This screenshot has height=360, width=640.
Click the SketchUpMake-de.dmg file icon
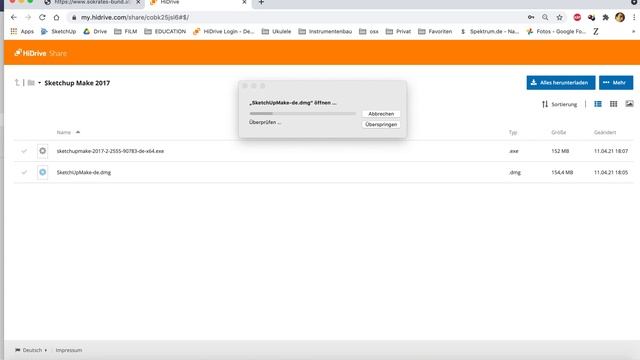tap(42, 172)
